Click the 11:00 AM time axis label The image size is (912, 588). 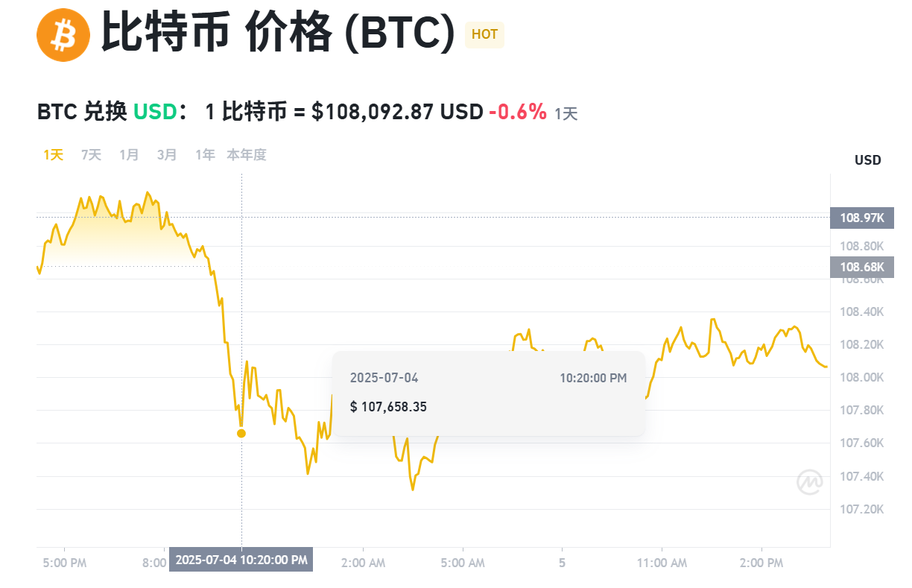(662, 563)
